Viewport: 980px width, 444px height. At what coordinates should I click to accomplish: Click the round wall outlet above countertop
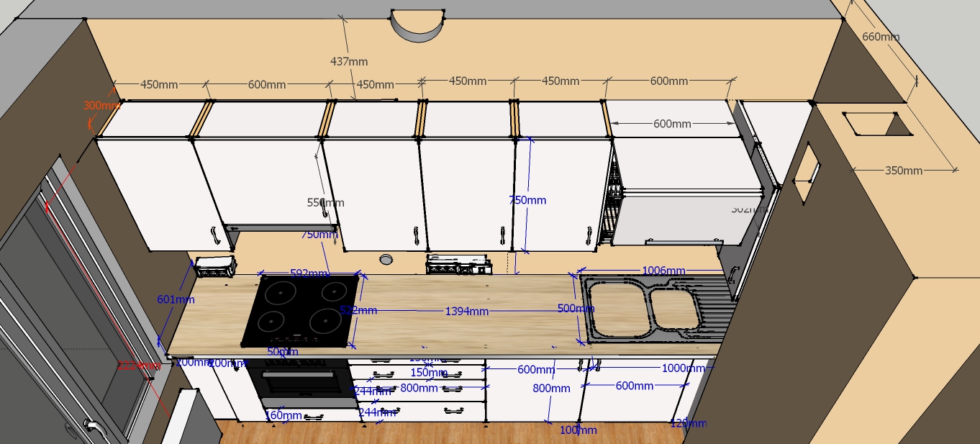[x=387, y=259]
